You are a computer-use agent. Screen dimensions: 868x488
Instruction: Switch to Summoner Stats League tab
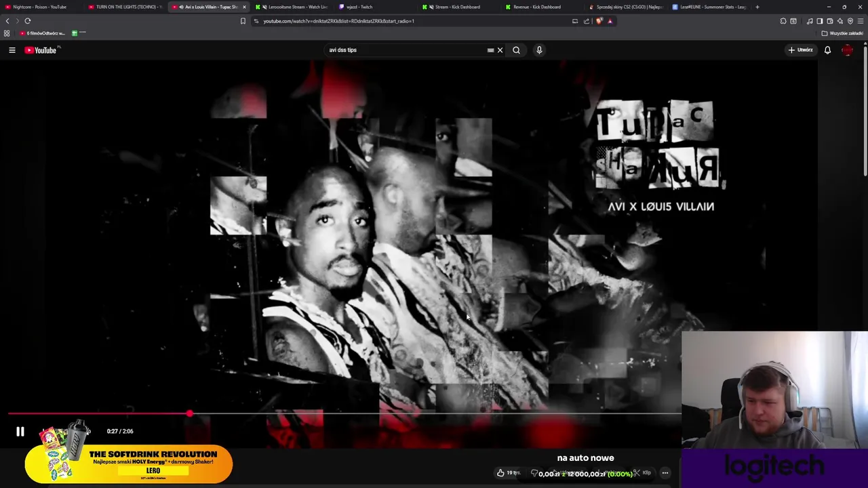[709, 7]
